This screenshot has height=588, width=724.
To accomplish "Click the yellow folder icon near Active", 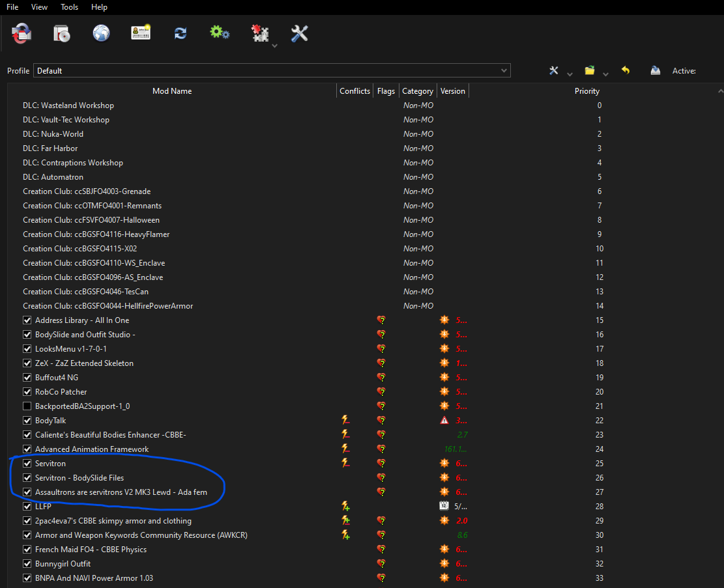I will coord(590,70).
